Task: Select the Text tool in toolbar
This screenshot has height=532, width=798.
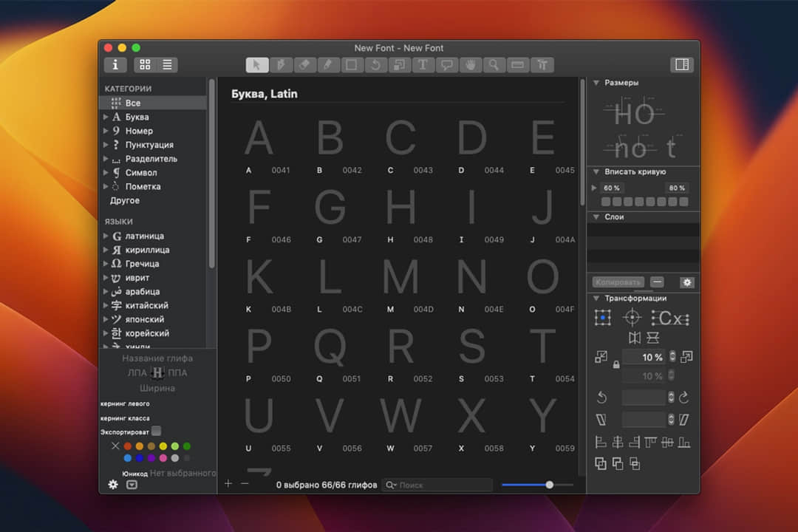Action: pyautogui.click(x=423, y=65)
